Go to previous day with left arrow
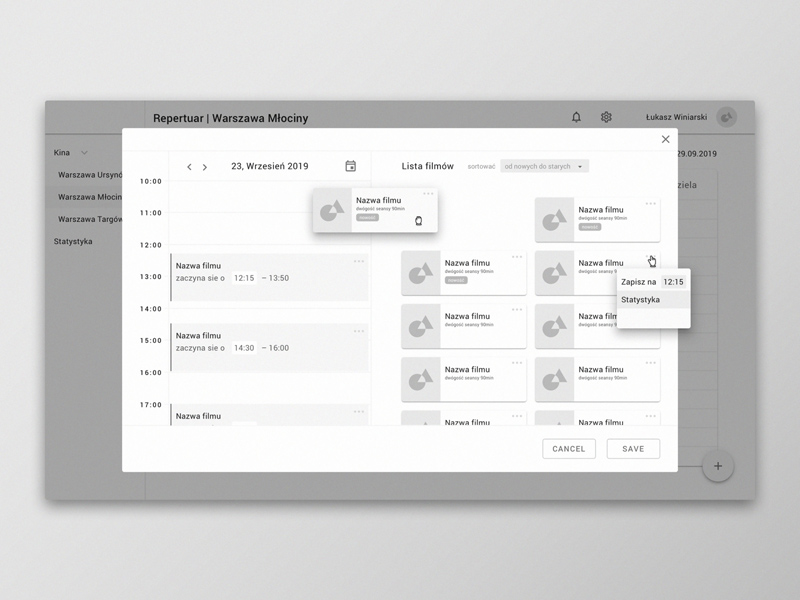Screen dimensions: 800x600 click(x=190, y=167)
